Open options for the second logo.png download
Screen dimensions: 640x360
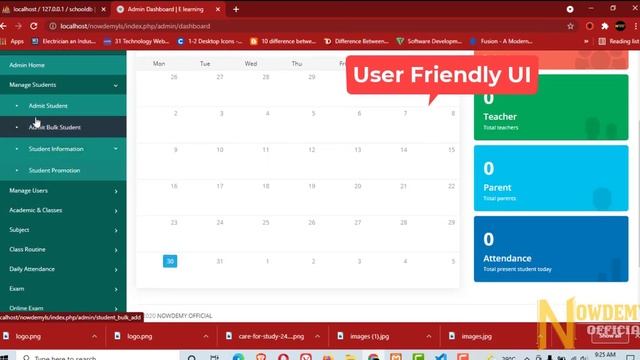click(206, 336)
